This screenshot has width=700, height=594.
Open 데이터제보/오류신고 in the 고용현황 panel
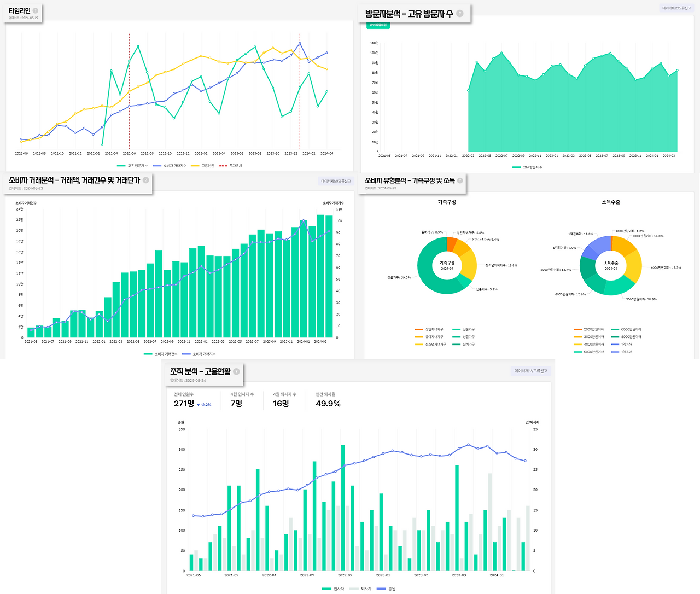pyautogui.click(x=530, y=371)
